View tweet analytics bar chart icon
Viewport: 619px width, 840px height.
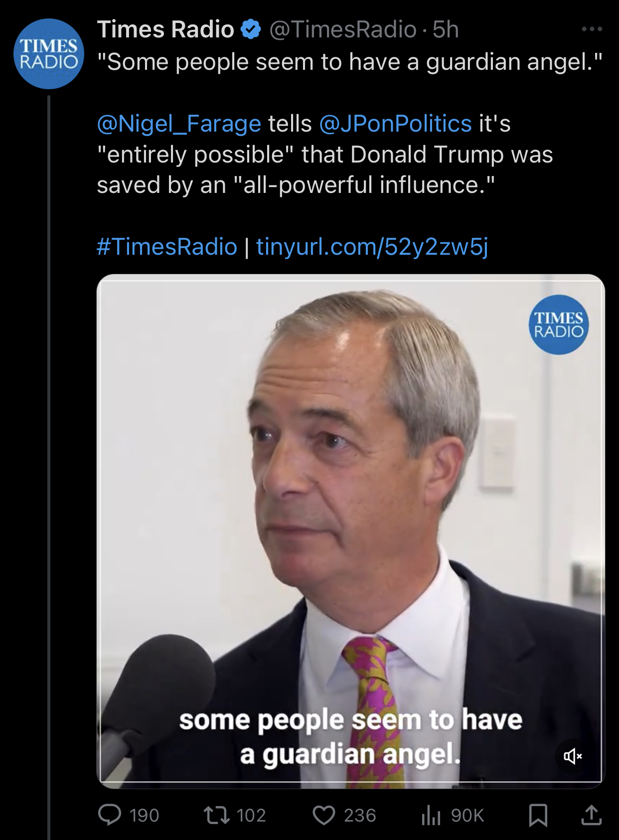(431, 815)
